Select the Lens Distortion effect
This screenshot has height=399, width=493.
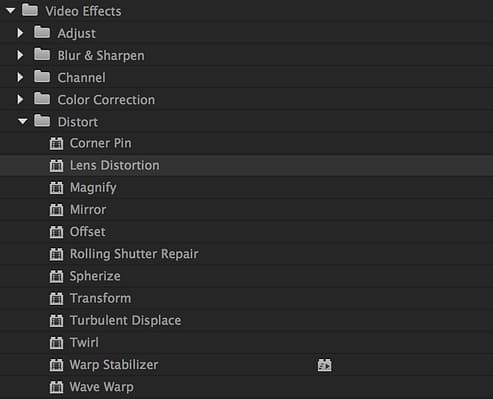pos(246,165)
